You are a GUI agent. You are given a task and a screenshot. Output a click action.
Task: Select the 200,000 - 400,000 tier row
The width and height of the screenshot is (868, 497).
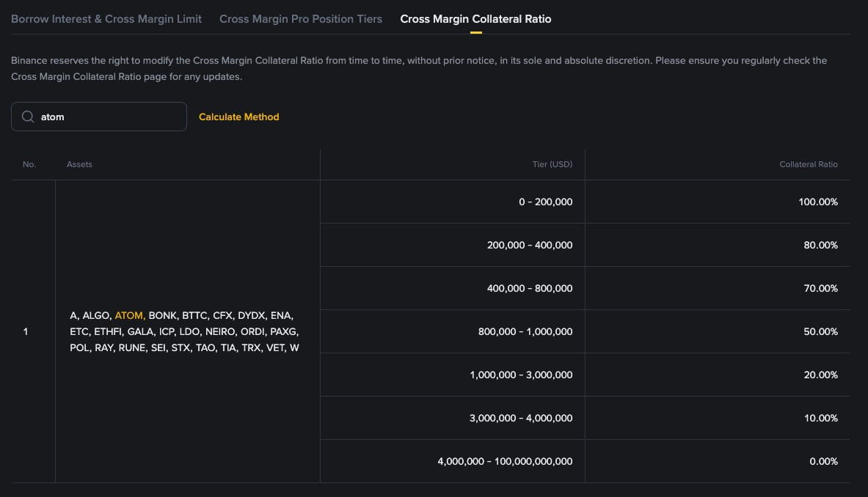530,245
